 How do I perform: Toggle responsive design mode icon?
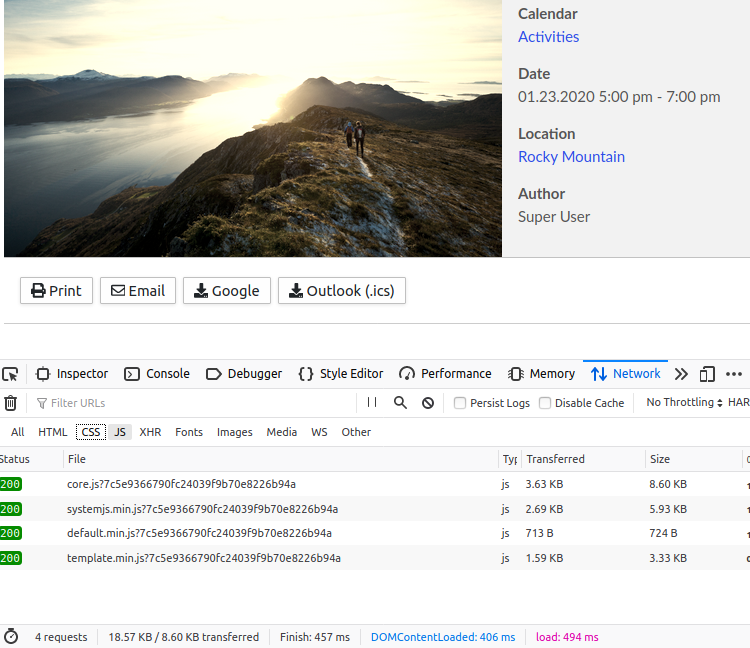707,374
